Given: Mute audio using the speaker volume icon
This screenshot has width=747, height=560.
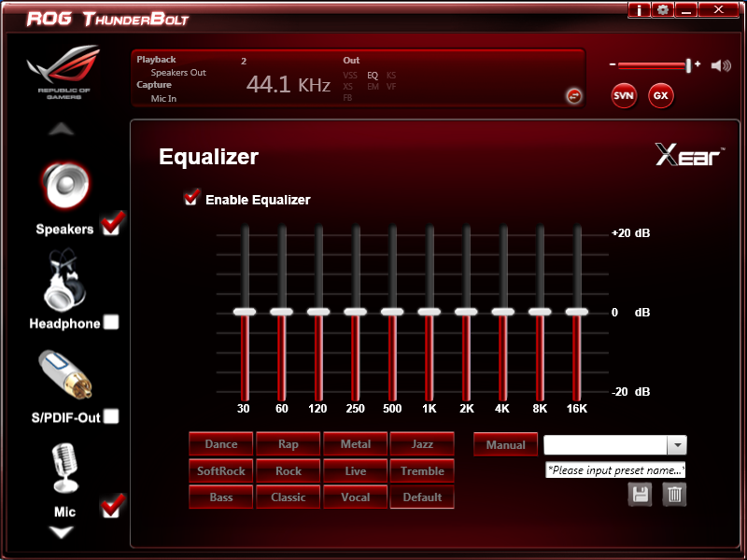Looking at the screenshot, I should click(721, 65).
